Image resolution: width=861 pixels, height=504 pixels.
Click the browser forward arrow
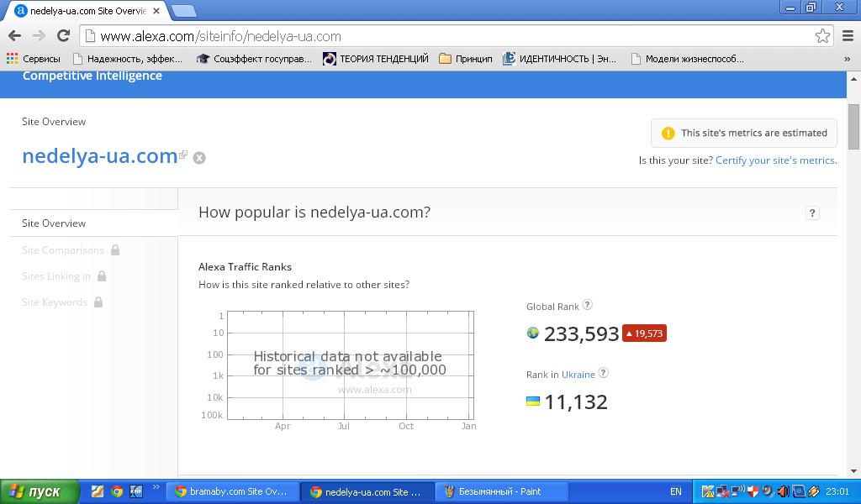(39, 36)
